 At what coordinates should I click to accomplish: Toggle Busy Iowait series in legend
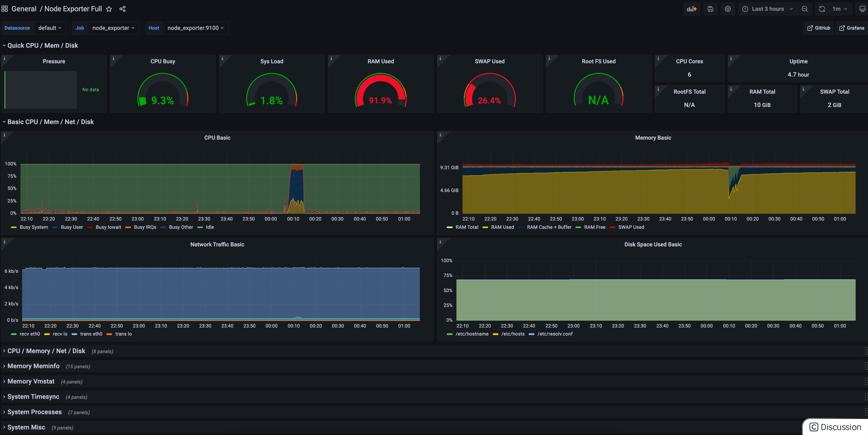click(108, 227)
